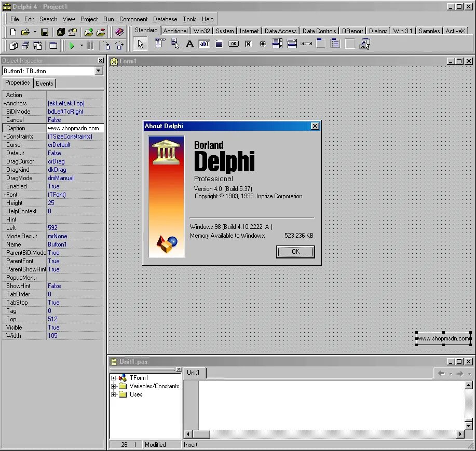Close the About Delphi dialog
The image size is (476, 451).
(315, 126)
